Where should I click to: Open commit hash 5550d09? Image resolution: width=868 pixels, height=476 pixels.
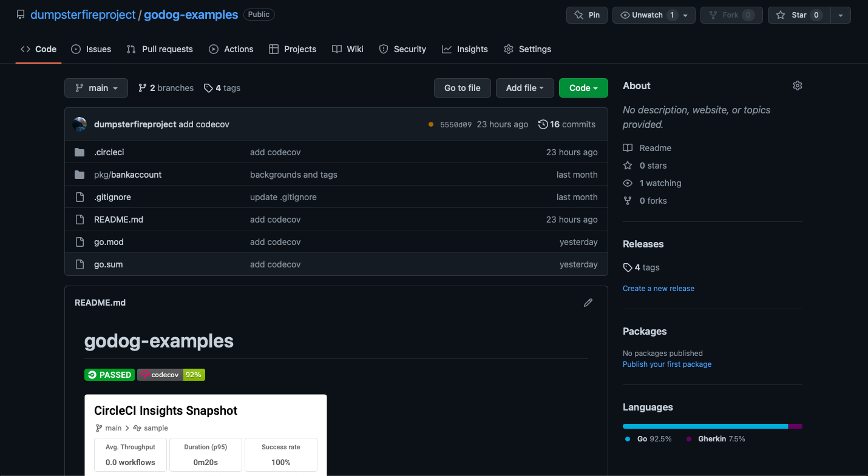click(x=456, y=124)
